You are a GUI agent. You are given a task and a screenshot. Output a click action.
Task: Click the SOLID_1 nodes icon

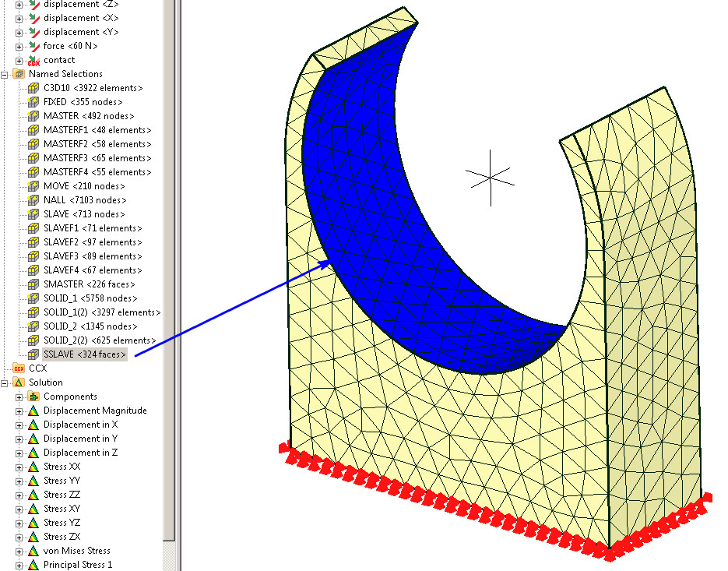[33, 298]
